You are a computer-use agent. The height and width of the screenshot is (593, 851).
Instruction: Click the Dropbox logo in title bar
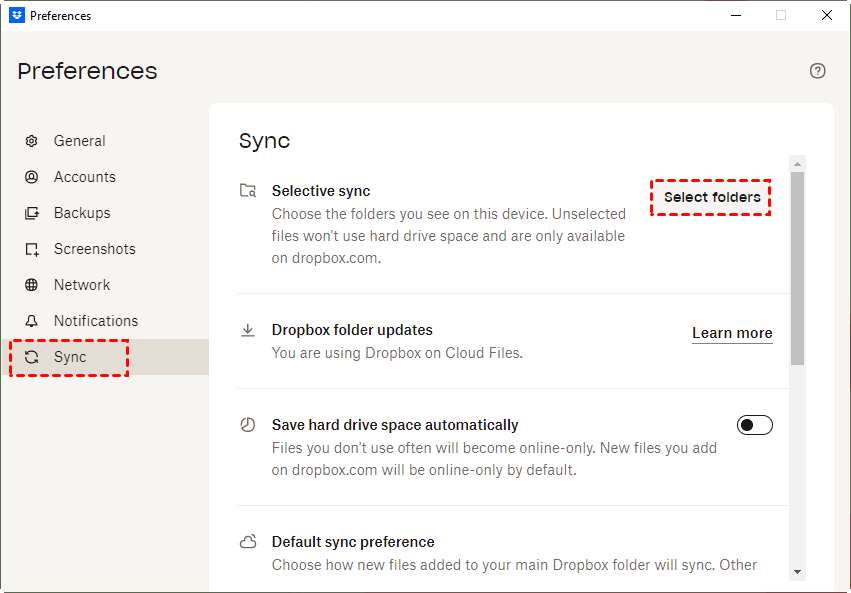point(16,15)
